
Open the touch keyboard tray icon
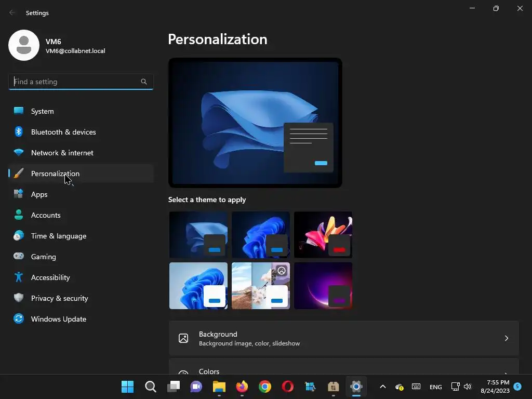point(416,387)
